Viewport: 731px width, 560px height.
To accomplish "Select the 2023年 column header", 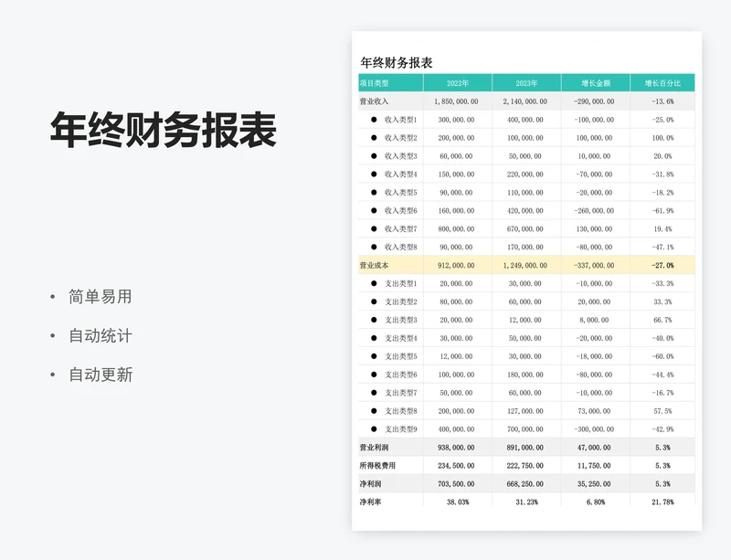I will point(526,83).
